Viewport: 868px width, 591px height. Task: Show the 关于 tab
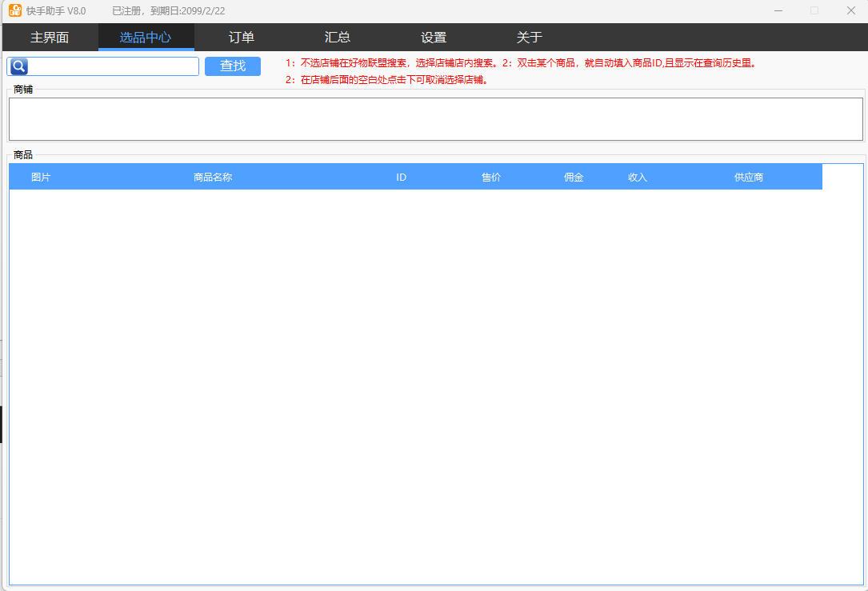pos(530,38)
